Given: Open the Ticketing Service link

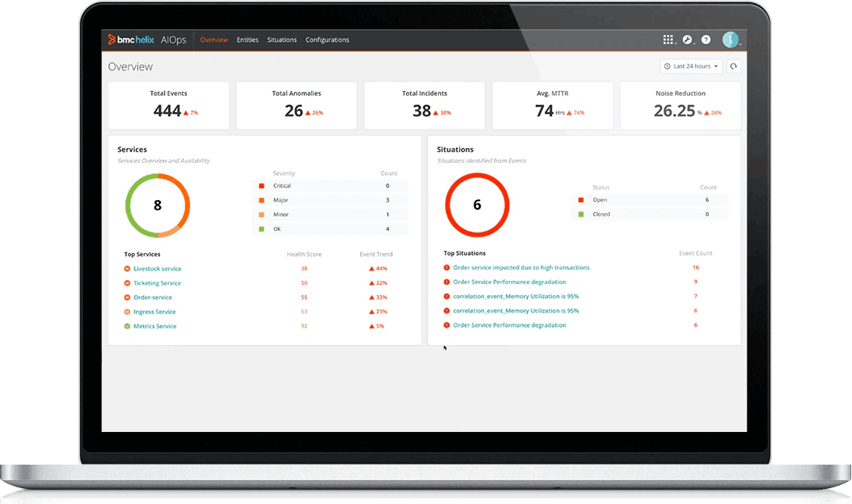Looking at the screenshot, I should coord(155,282).
